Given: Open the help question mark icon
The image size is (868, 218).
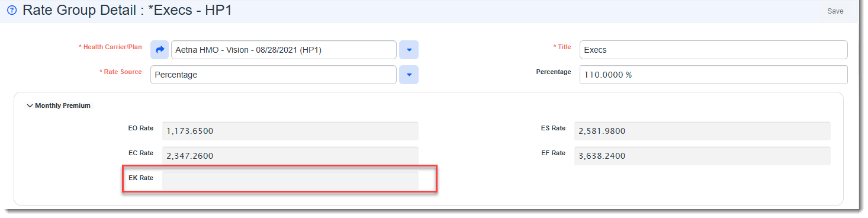Looking at the screenshot, I should click(x=11, y=11).
